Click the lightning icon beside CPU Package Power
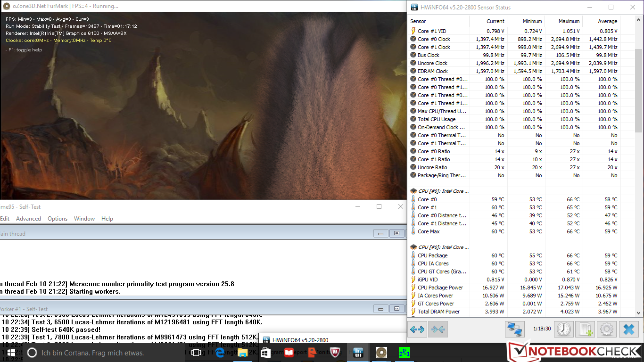Image resolution: width=644 pixels, height=362 pixels. [x=413, y=288]
